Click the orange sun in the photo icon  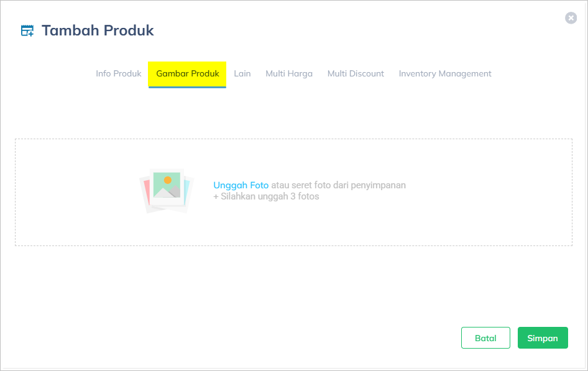167,180
